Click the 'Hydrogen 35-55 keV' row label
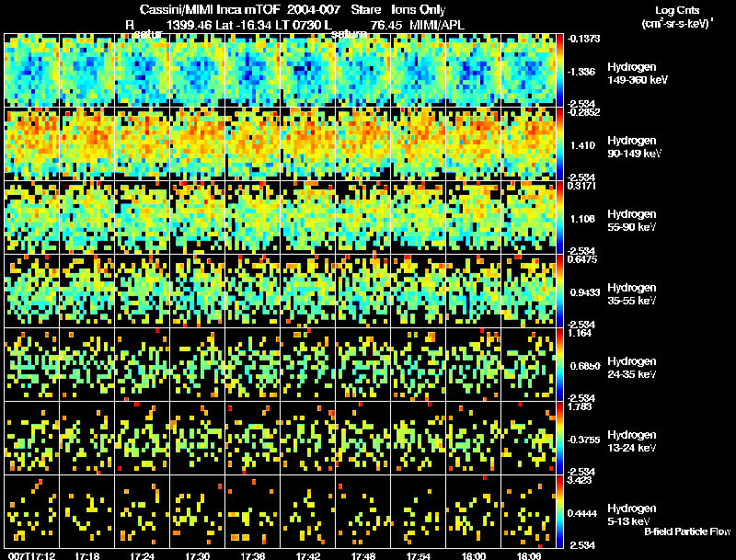Screen dimensions: 736x560 pyautogui.click(x=632, y=294)
